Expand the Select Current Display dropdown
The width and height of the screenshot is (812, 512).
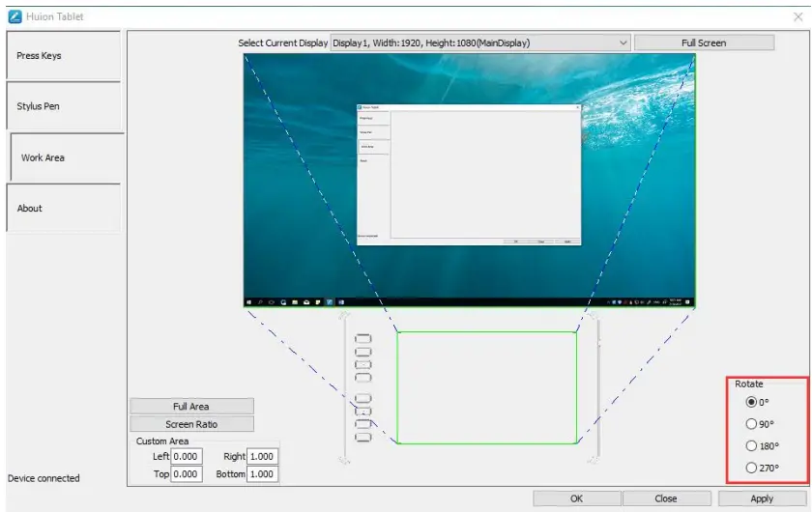coord(623,43)
